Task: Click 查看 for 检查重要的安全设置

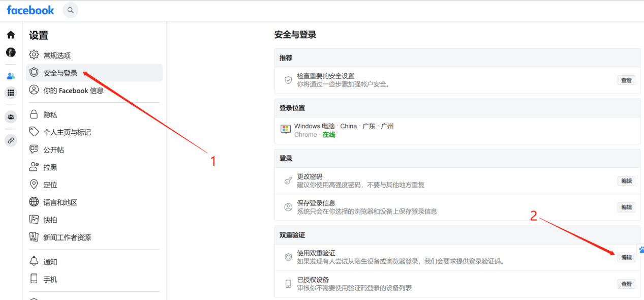Action: [x=626, y=80]
